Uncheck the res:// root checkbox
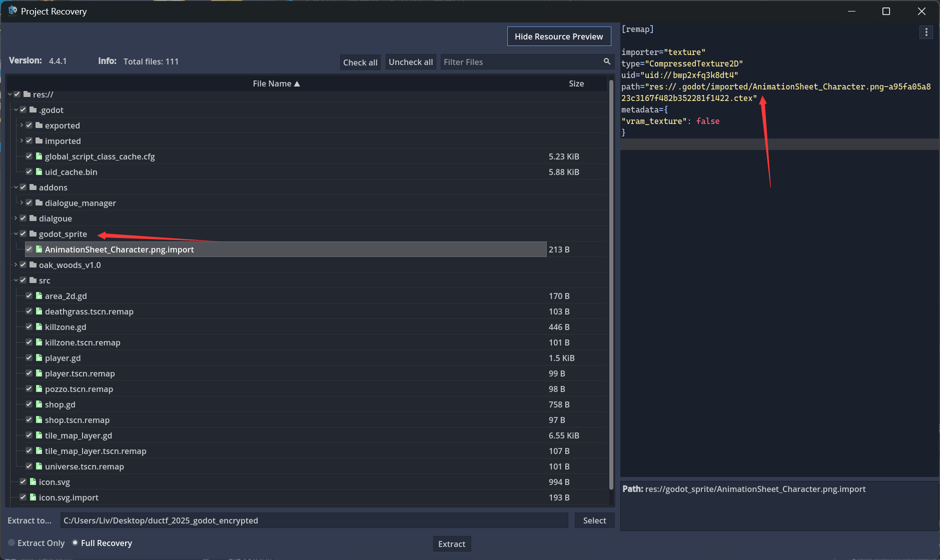940x560 pixels. tap(17, 94)
